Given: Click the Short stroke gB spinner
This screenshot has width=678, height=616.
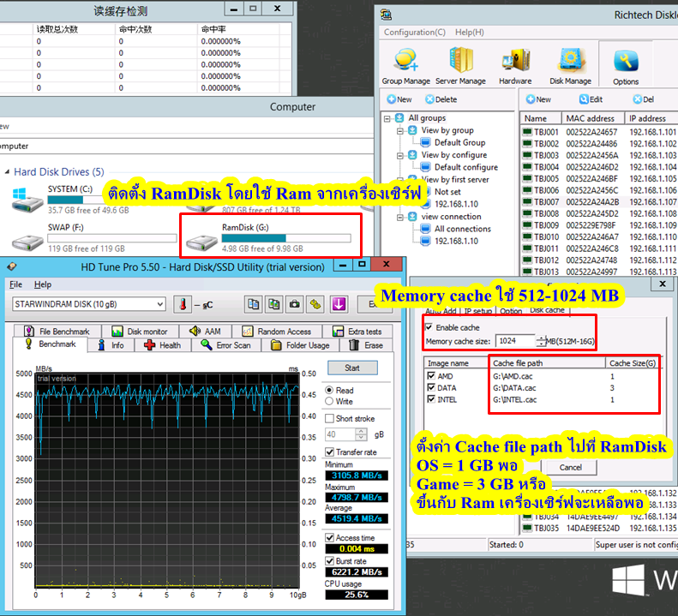Looking at the screenshot, I should pos(361,434).
